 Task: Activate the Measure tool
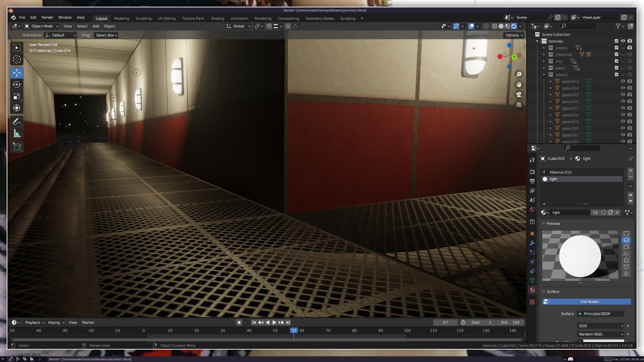point(17,134)
